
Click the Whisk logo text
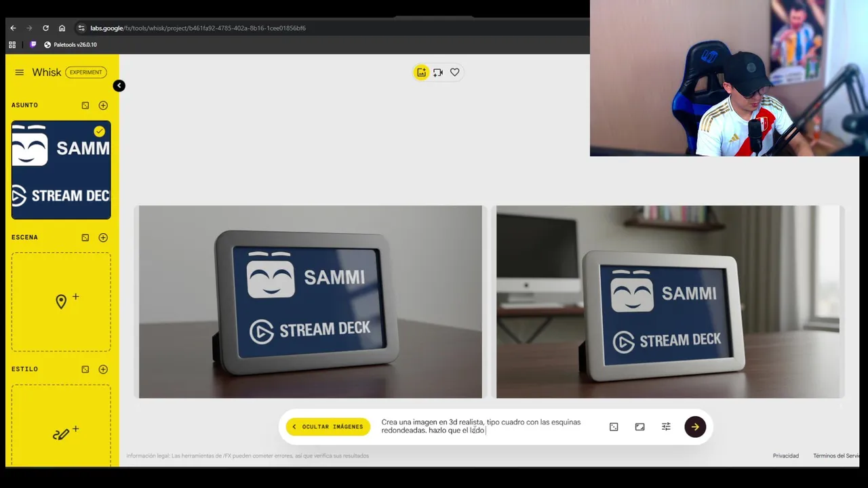(46, 73)
